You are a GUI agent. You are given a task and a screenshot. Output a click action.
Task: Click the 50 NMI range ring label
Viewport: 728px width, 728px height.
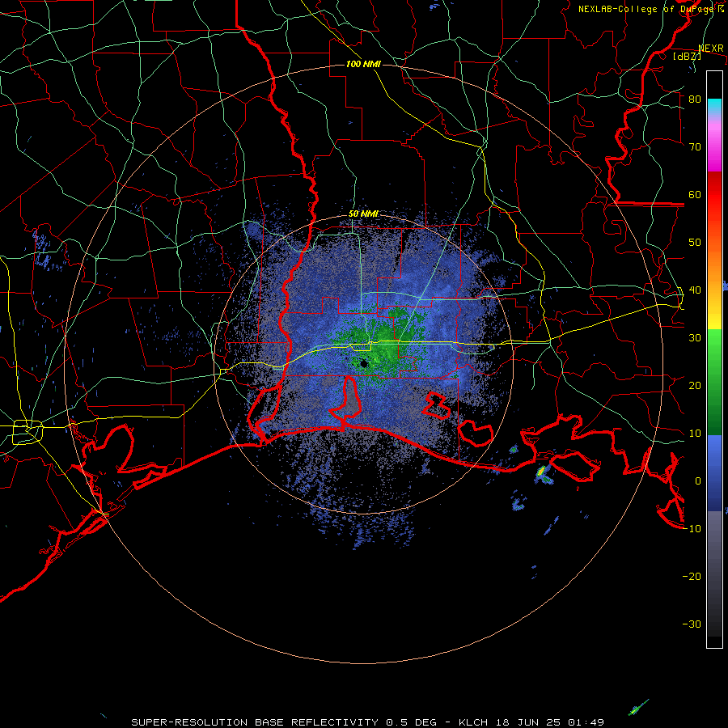pos(363,214)
